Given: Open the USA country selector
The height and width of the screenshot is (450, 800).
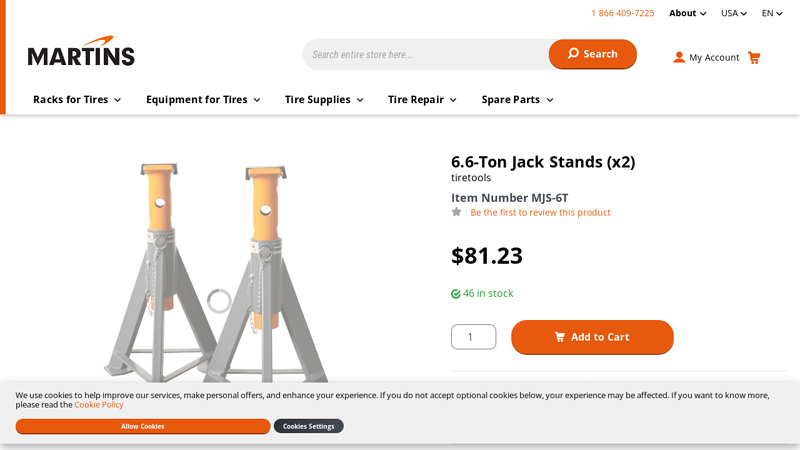Looking at the screenshot, I should tap(734, 13).
